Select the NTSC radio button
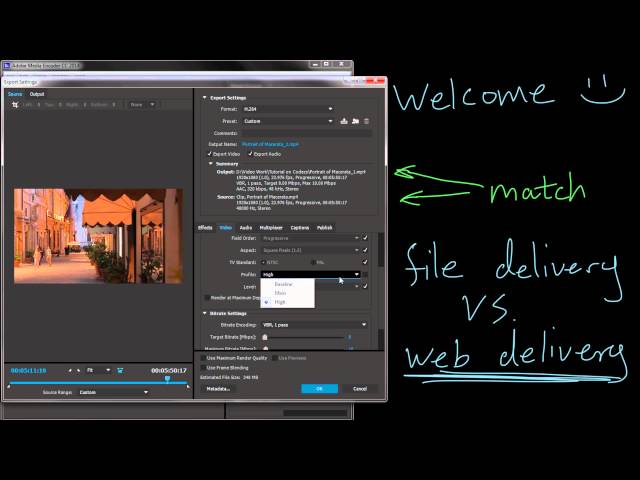Image resolution: width=640 pixels, height=480 pixels. [x=263, y=262]
